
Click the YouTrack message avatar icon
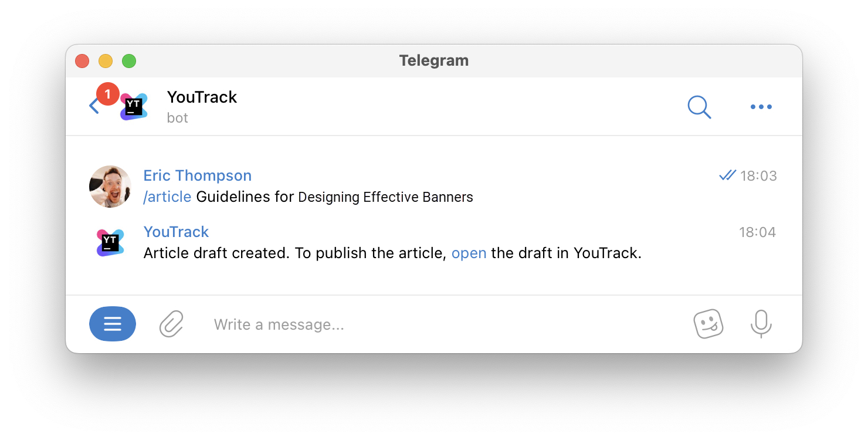(x=110, y=242)
